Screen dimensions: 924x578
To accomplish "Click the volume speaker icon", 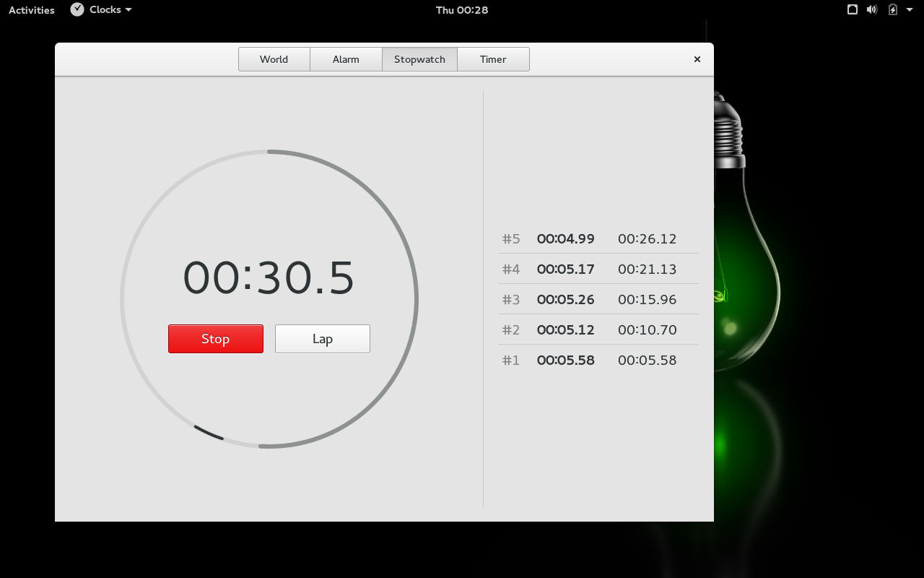I will click(x=872, y=9).
